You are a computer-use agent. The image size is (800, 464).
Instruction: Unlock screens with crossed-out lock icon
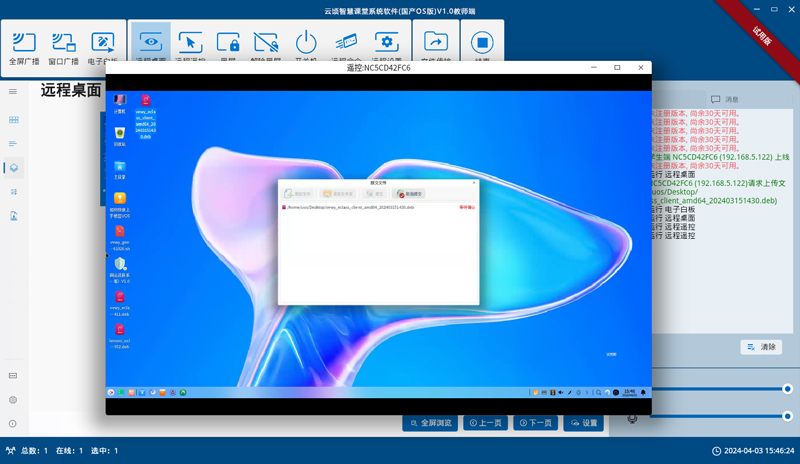[x=266, y=42]
